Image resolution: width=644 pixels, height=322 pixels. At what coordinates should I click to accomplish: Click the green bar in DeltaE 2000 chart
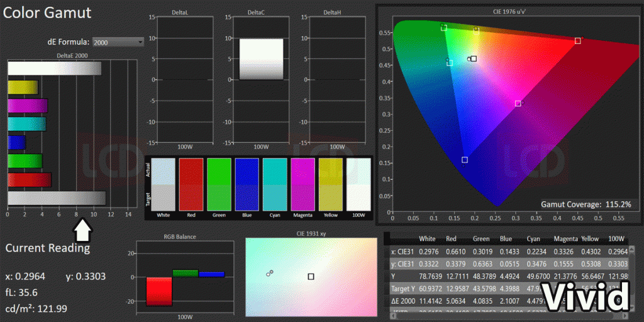25,161
